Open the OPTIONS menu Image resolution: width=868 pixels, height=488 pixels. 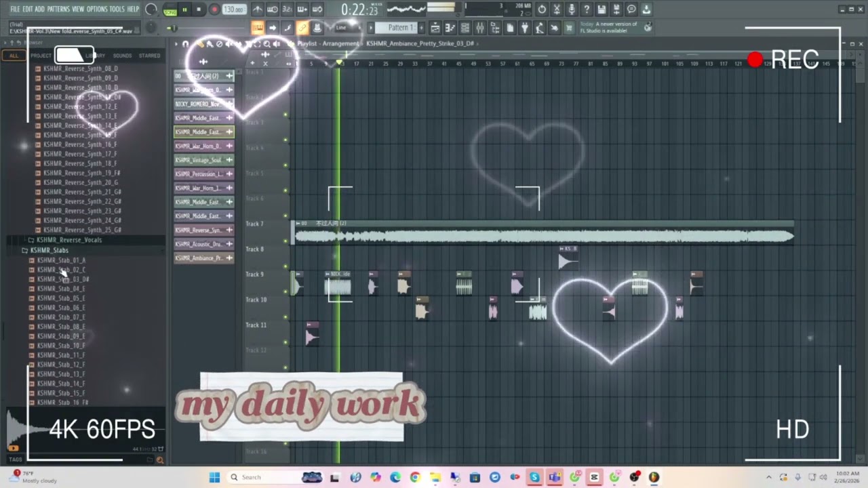point(97,9)
